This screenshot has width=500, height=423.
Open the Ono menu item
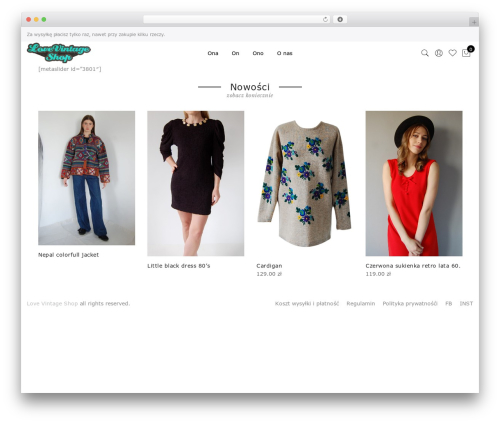click(x=258, y=53)
